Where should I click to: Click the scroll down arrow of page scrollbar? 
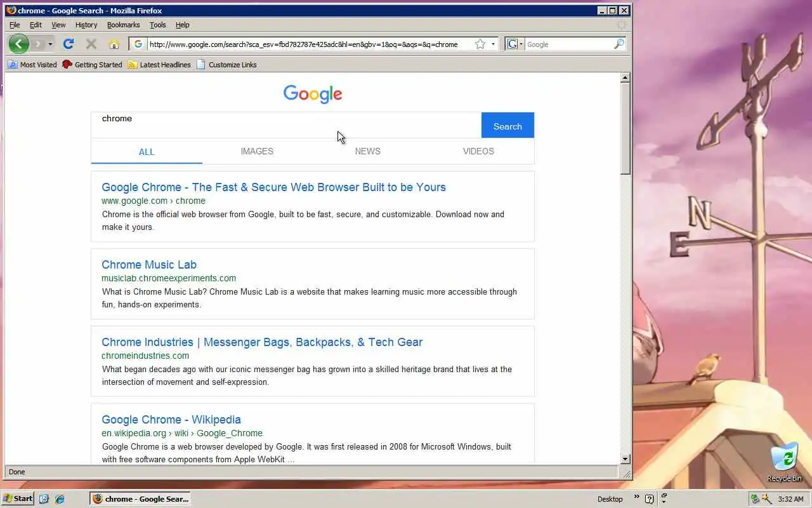tap(625, 458)
